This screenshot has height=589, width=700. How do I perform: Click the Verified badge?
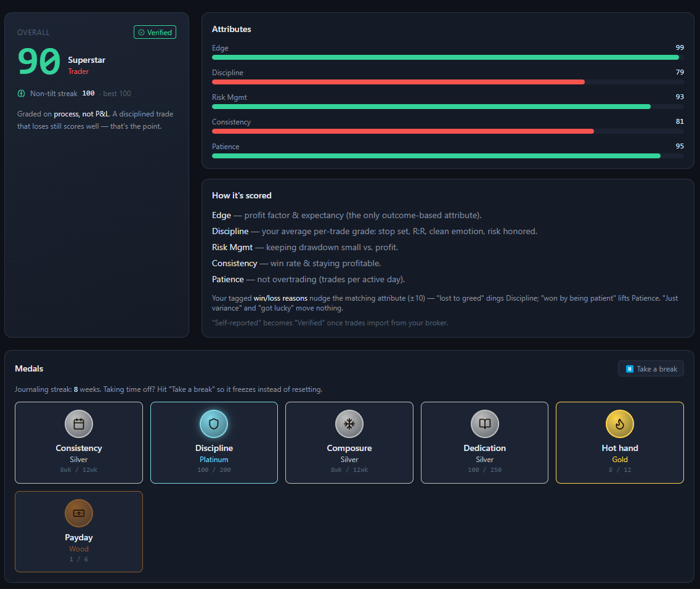coord(155,32)
